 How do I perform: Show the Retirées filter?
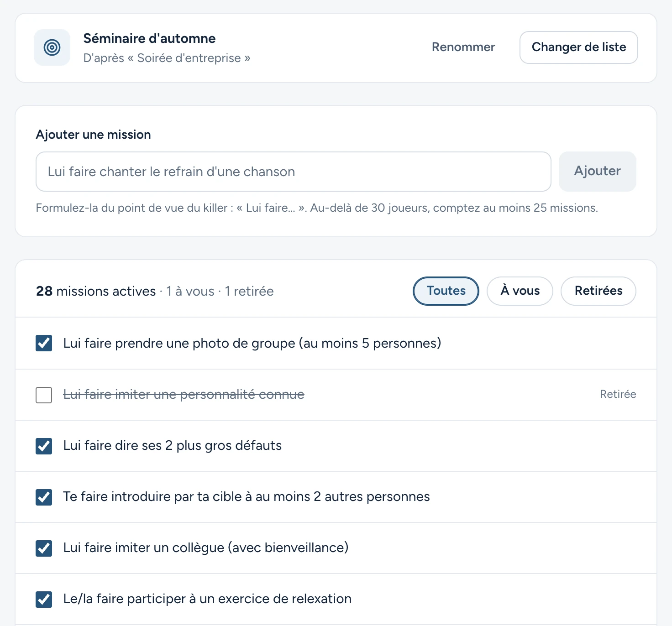click(x=598, y=291)
